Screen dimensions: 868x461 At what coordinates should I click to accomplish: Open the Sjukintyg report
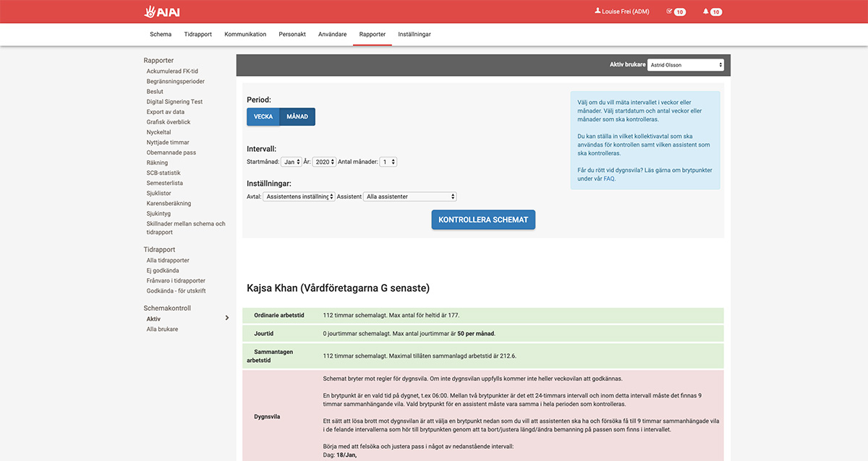click(159, 213)
